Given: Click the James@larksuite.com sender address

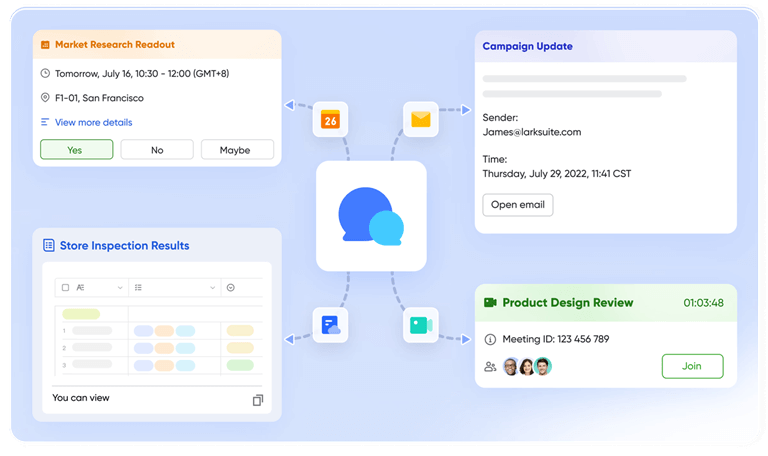Looking at the screenshot, I should (x=532, y=132).
